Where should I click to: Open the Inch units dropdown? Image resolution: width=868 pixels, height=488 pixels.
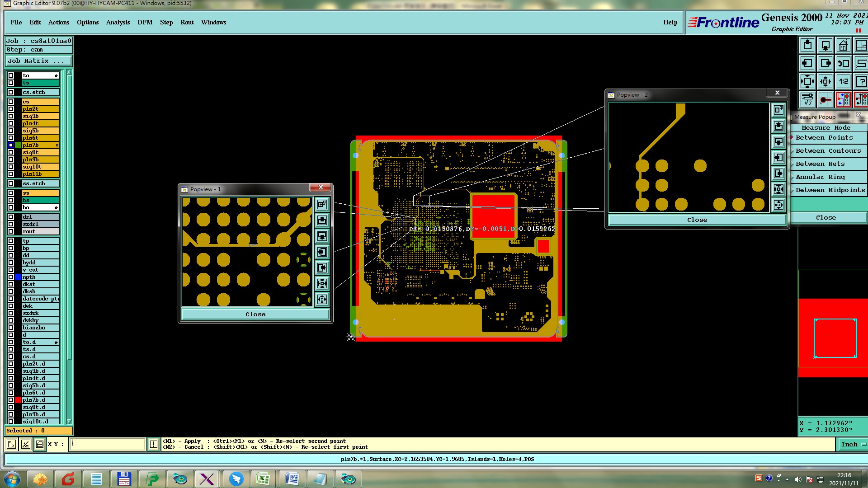[x=853, y=445]
